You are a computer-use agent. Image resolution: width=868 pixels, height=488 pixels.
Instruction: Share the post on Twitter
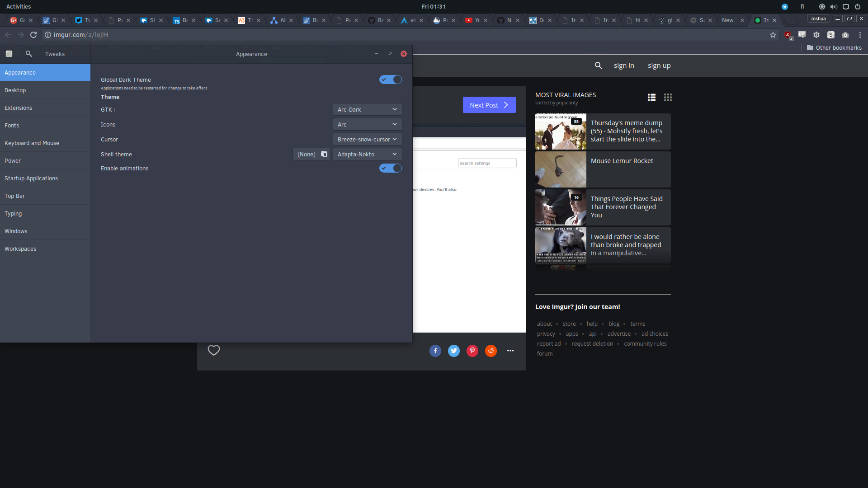(454, 351)
